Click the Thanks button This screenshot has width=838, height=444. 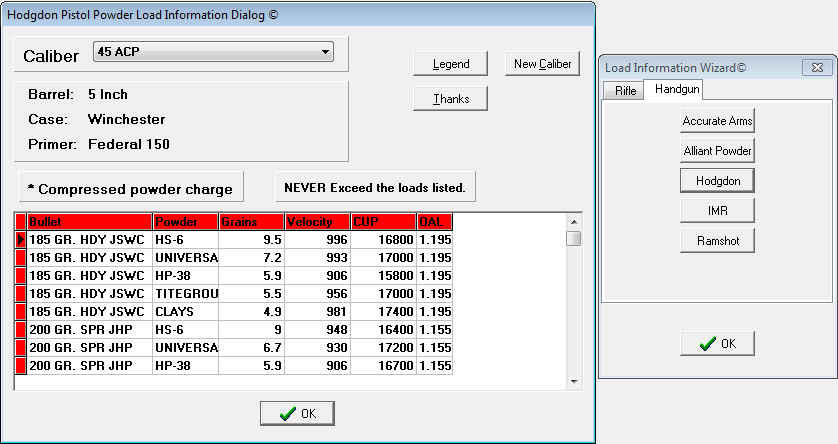pos(451,99)
